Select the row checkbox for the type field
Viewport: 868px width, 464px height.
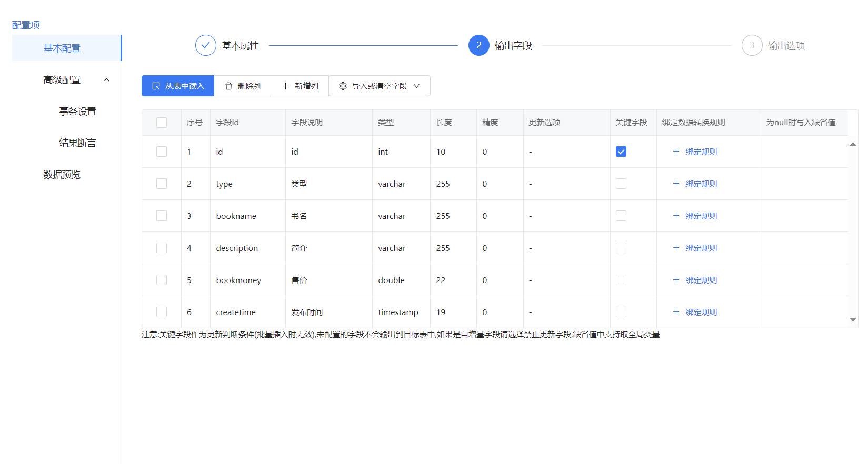click(162, 184)
